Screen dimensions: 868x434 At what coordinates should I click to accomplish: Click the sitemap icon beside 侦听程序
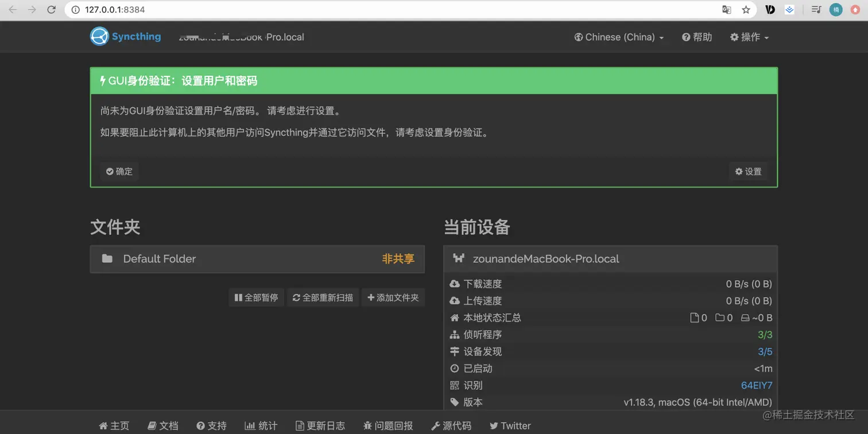click(x=455, y=335)
